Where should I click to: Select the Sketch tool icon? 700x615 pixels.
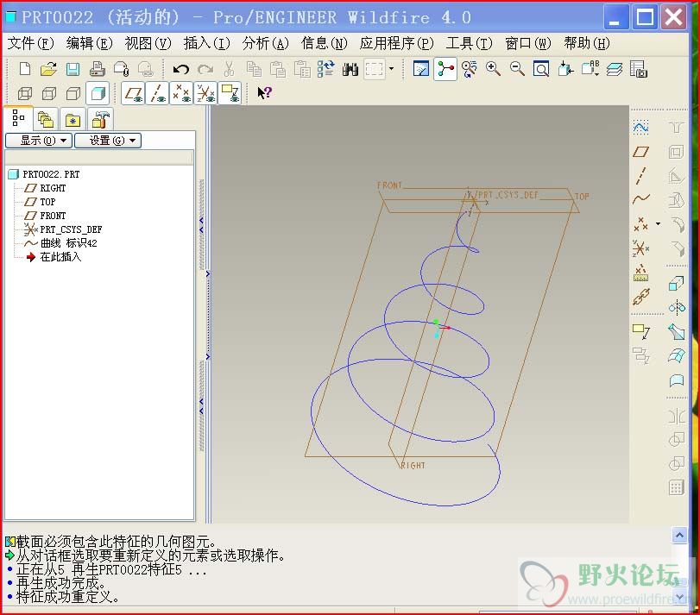[640, 128]
